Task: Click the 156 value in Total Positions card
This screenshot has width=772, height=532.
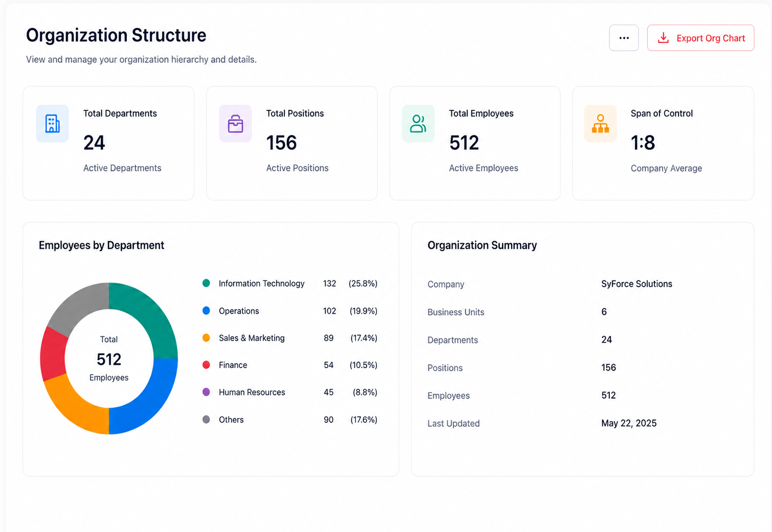Action: (281, 143)
